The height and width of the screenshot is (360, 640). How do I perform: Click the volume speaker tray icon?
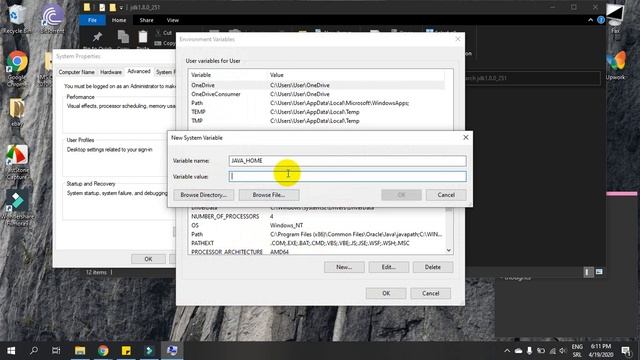563,351
